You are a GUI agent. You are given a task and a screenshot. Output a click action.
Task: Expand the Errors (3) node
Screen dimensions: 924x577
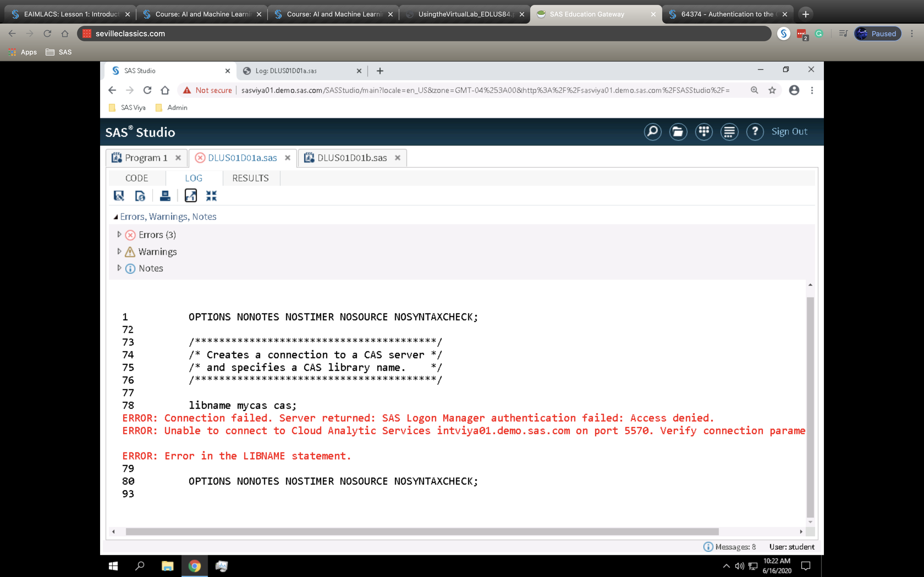pos(119,234)
